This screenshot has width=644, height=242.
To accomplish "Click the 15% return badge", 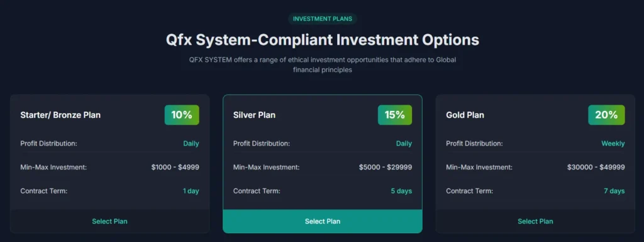I will coord(395,115).
